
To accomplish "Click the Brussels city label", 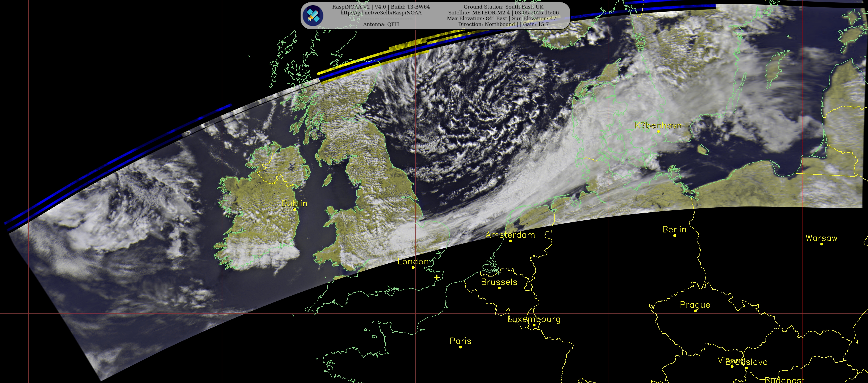I will point(499,282).
